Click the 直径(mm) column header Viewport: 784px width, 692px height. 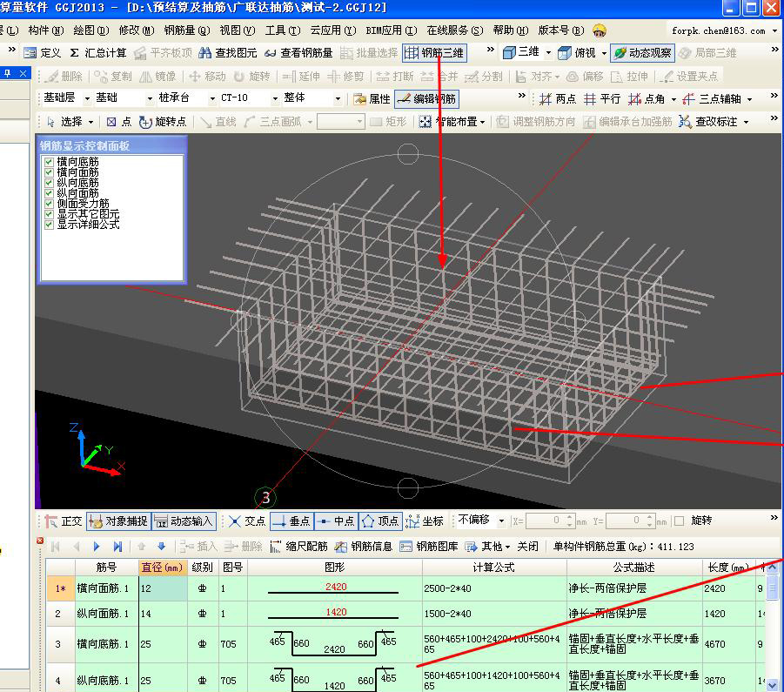click(162, 567)
